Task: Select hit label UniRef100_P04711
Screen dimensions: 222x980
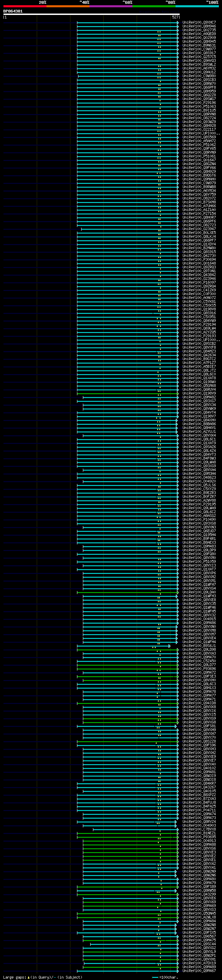Action: pyautogui.click(x=199, y=810)
